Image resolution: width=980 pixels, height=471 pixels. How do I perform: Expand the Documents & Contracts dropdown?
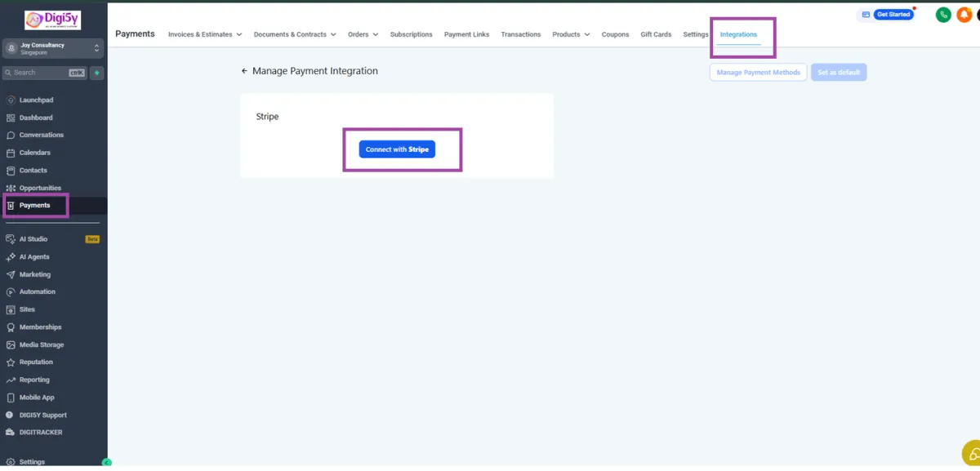tap(295, 34)
